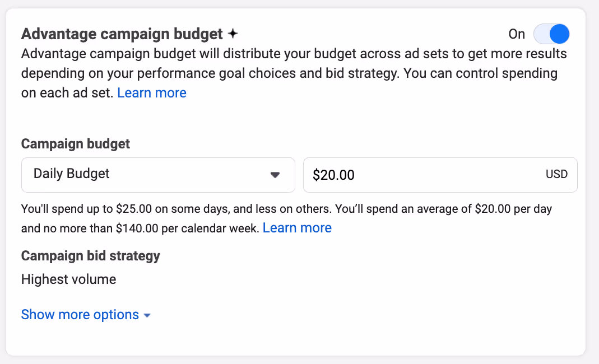
Task: Open the Learn more link about ad sets
Action: pos(152,93)
